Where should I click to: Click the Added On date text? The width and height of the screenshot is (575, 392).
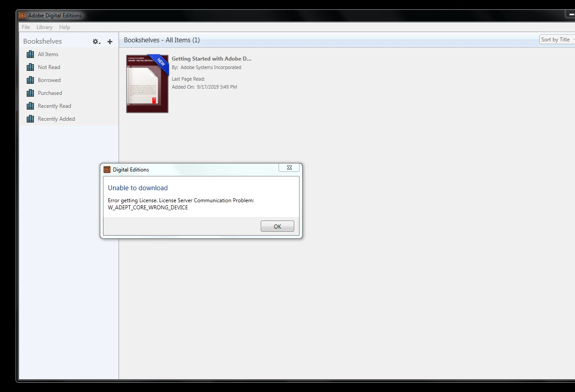pyautogui.click(x=217, y=87)
